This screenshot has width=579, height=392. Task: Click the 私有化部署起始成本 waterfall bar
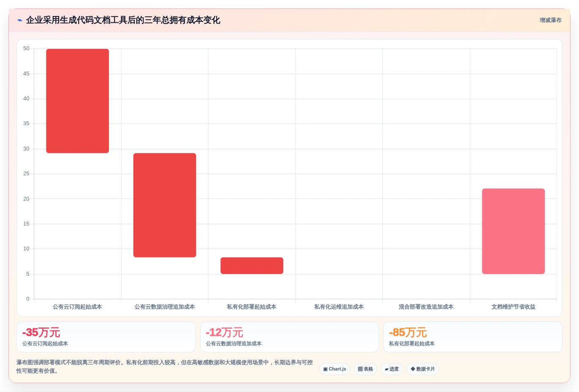click(x=252, y=266)
